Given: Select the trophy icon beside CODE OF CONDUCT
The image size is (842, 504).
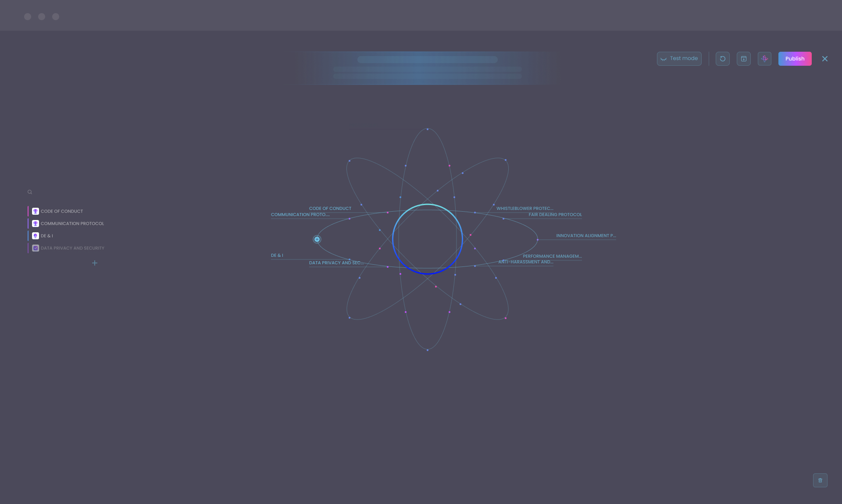Looking at the screenshot, I should point(35,211).
